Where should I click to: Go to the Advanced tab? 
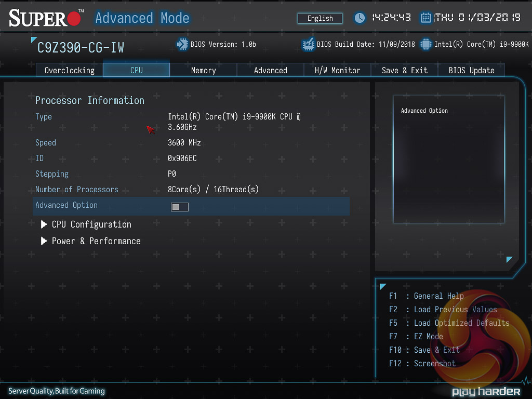pyautogui.click(x=270, y=70)
